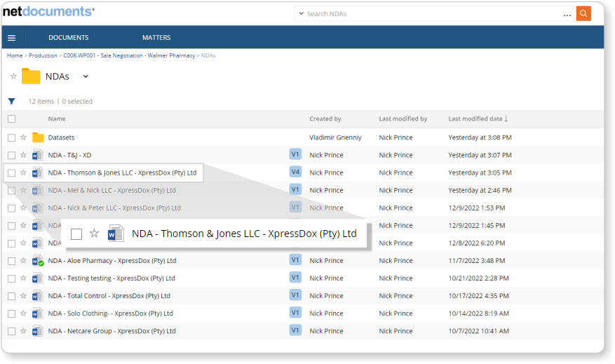Open NDA - Total Control - XpressDox document
This screenshot has width=615, height=364.
tap(109, 296)
